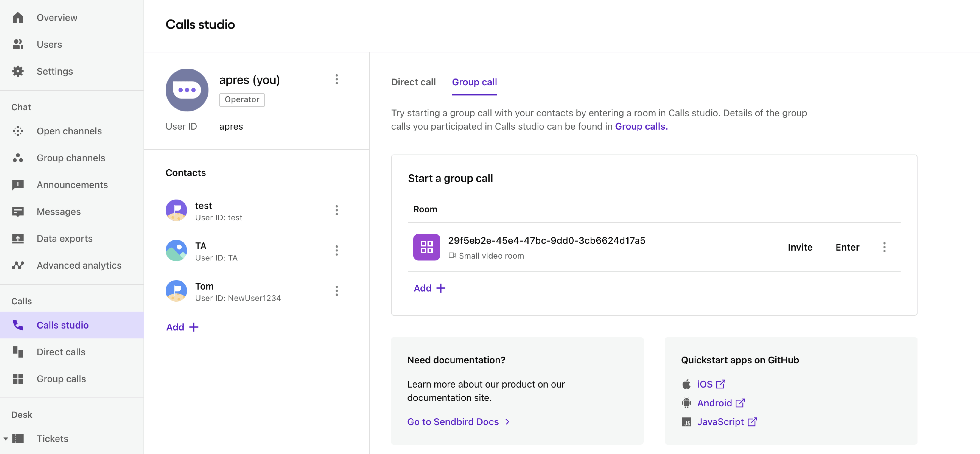Open the room's three-dot options menu
The width and height of the screenshot is (980, 454).
coord(884,247)
